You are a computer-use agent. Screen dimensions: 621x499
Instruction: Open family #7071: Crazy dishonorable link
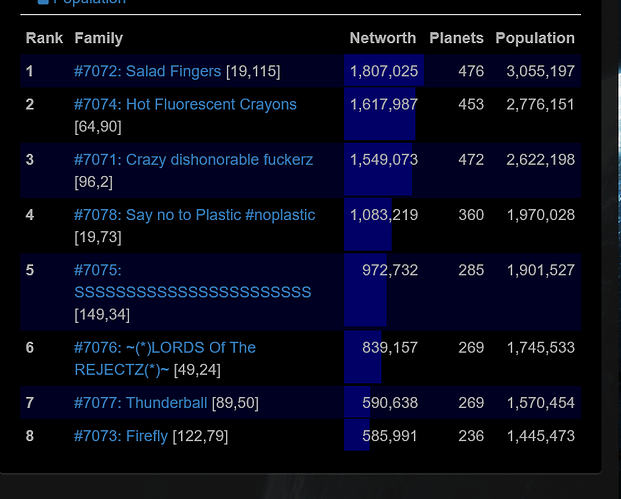coord(193,159)
